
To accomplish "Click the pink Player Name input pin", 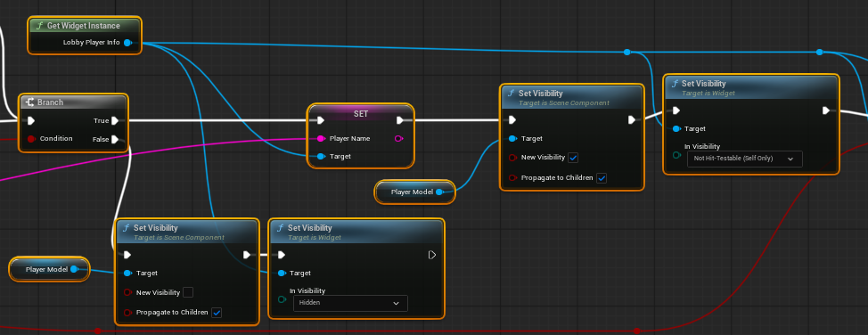I will point(321,138).
